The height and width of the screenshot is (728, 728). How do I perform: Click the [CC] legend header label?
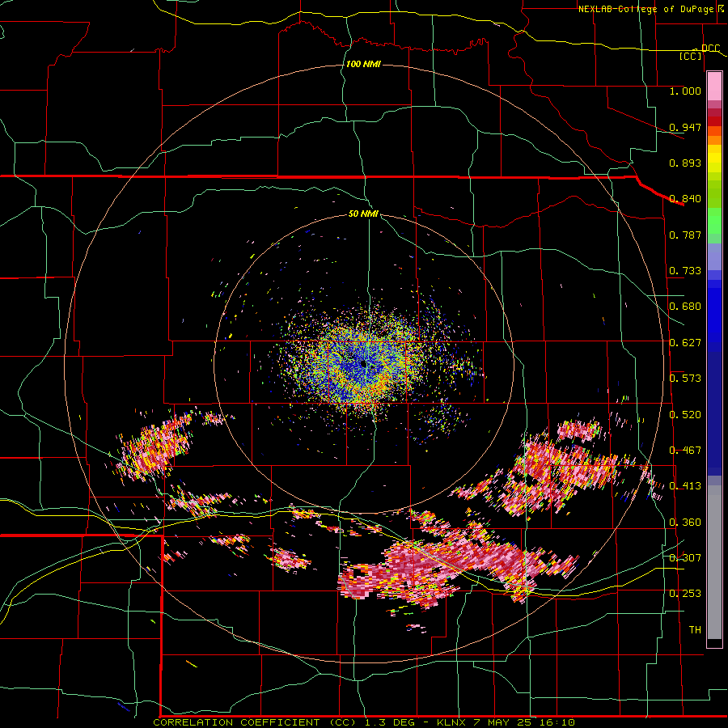coord(691,56)
